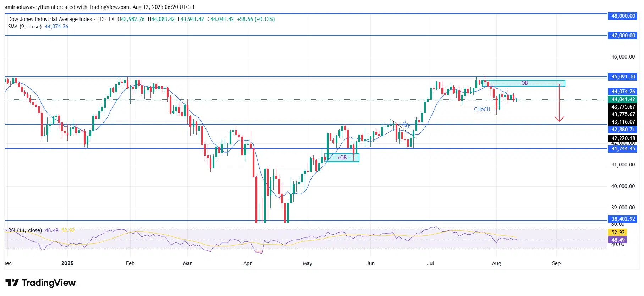Click the yellow 52.92 RSI value label

click(x=617, y=232)
